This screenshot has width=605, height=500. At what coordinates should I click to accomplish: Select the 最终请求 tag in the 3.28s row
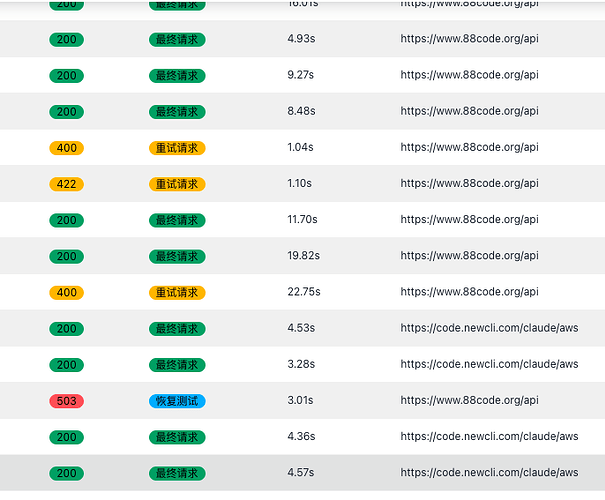click(x=177, y=365)
